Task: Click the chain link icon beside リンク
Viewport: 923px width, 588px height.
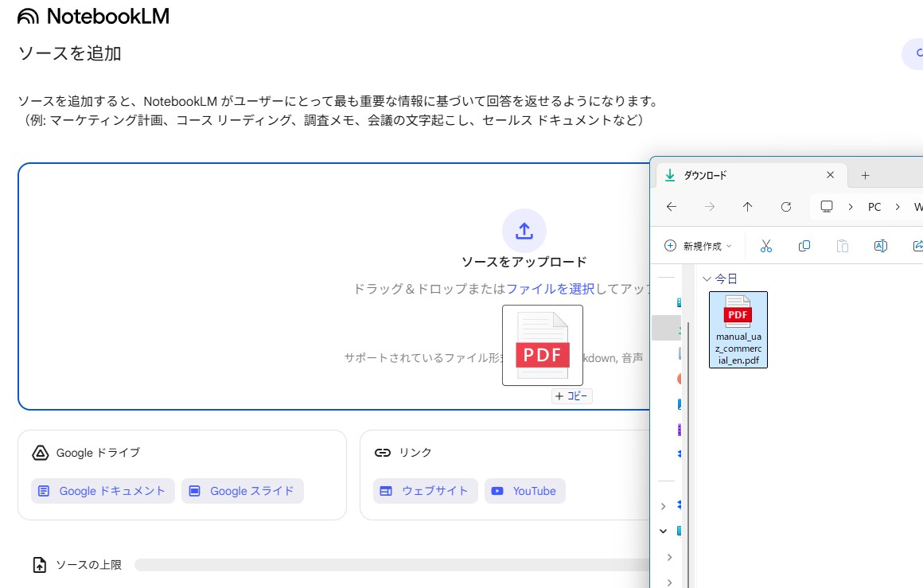Action: 384,452
